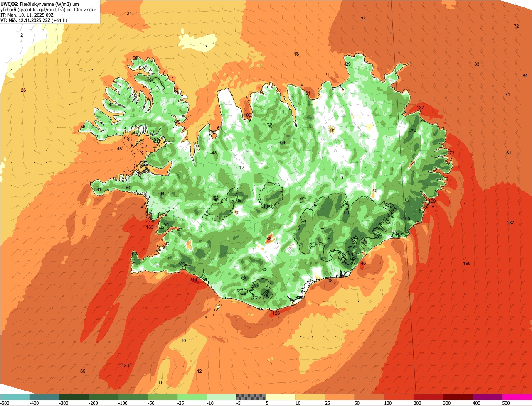
Task: Select the 17 value in northeast Iceland
Action: click(331, 131)
